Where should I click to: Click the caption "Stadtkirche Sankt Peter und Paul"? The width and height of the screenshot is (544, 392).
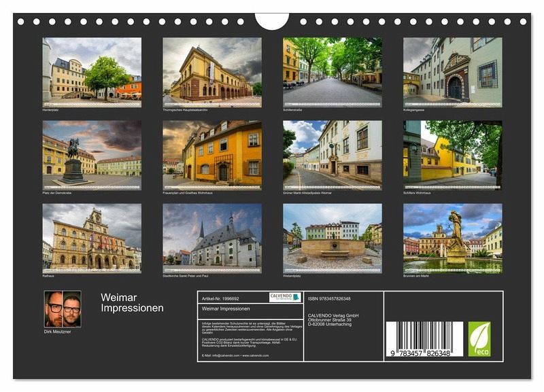[186, 276]
